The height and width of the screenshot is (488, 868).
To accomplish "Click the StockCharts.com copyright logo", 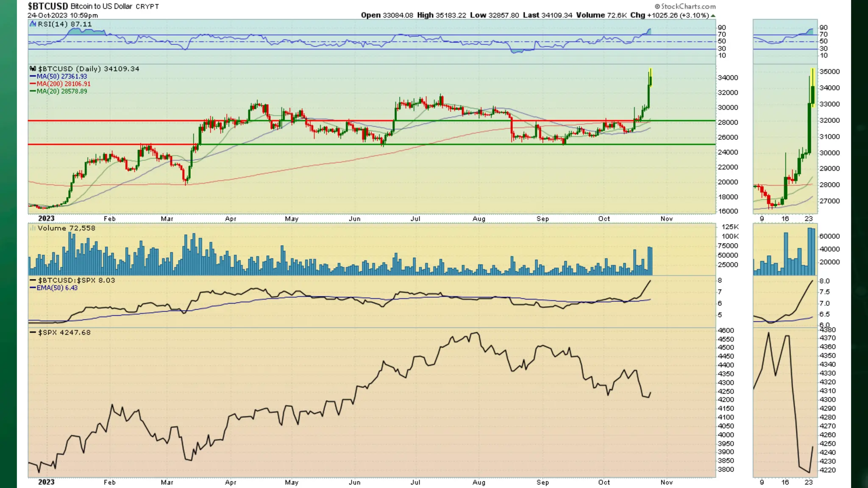I will point(685,6).
